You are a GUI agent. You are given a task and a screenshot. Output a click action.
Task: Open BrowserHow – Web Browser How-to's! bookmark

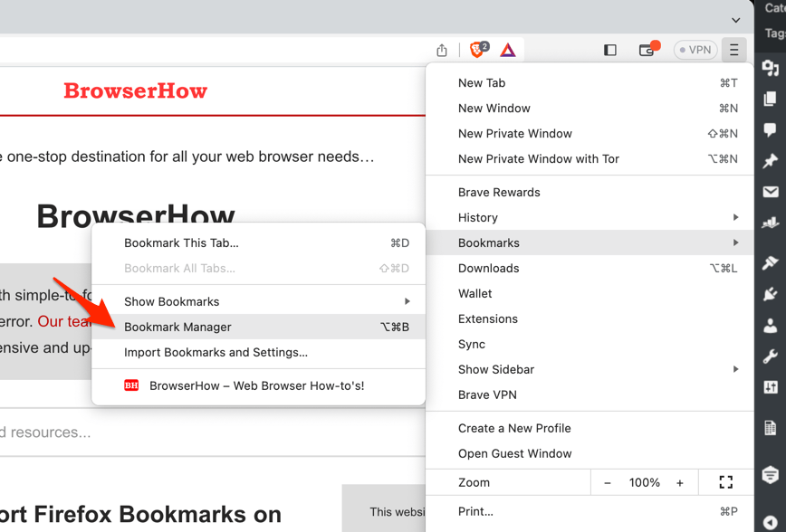[259, 385]
